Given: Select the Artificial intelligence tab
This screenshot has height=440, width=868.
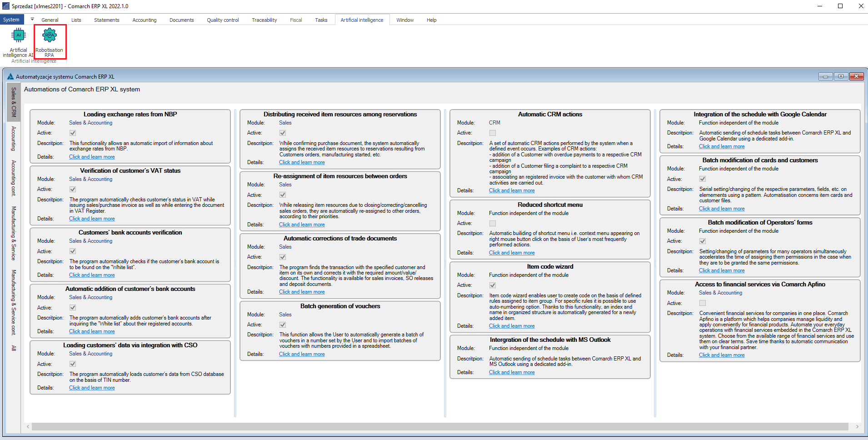Looking at the screenshot, I should coord(362,20).
